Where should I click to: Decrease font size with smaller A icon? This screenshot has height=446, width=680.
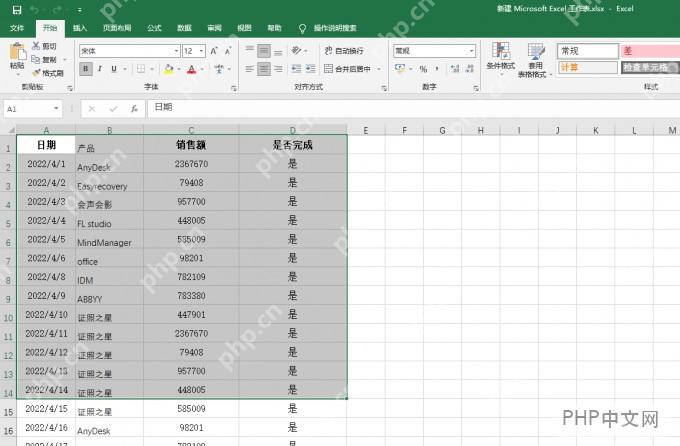(x=228, y=51)
